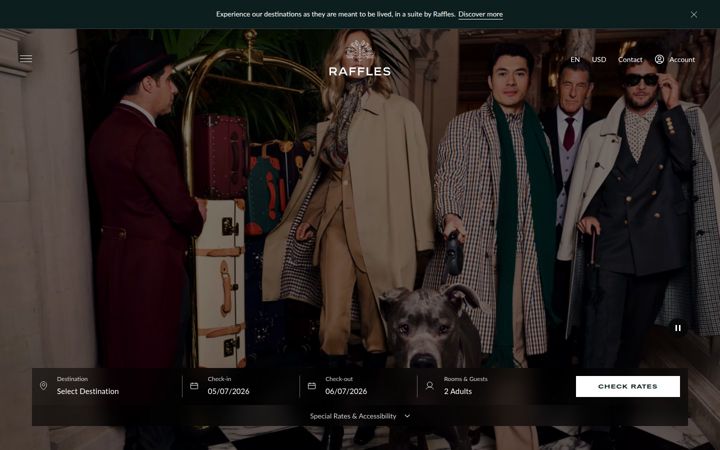Image resolution: width=720 pixels, height=450 pixels.
Task: Expand Special Rates & Accessibility
Action: tap(360, 416)
